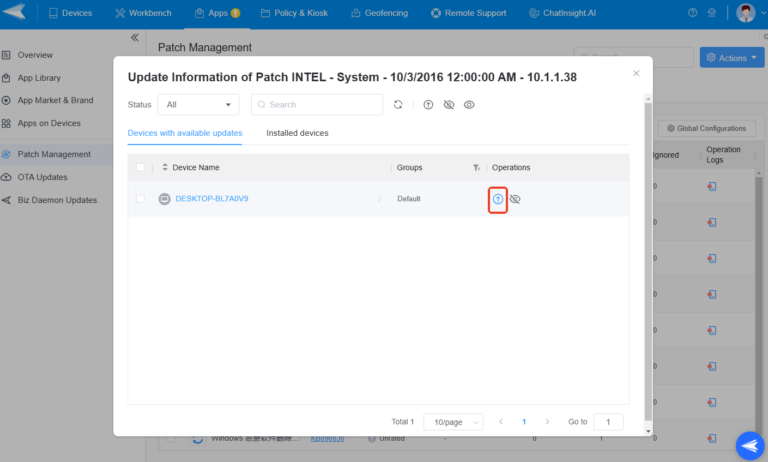Viewport: 768px width, 462px height.
Task: Open the help icon in top bar
Action: (693, 13)
